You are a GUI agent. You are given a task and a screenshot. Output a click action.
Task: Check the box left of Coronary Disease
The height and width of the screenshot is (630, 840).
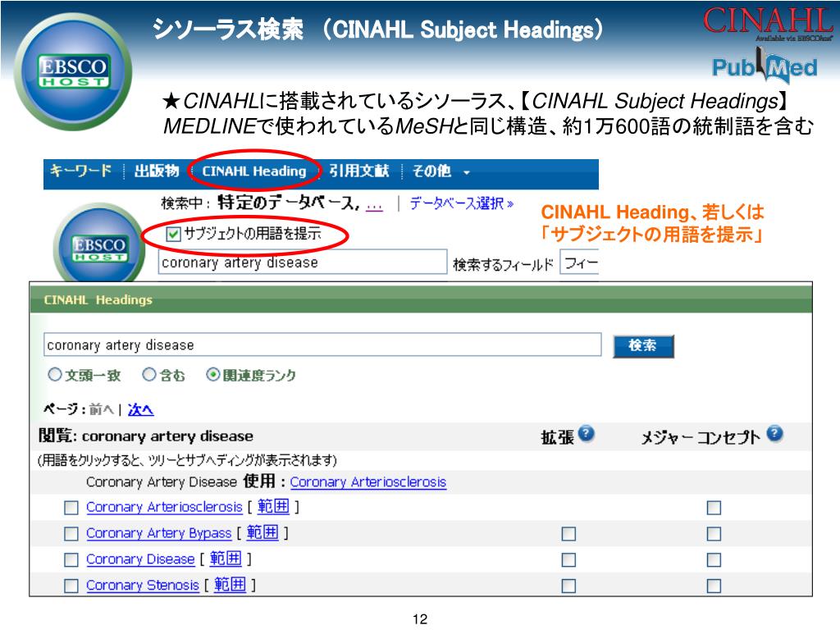tap(71, 559)
